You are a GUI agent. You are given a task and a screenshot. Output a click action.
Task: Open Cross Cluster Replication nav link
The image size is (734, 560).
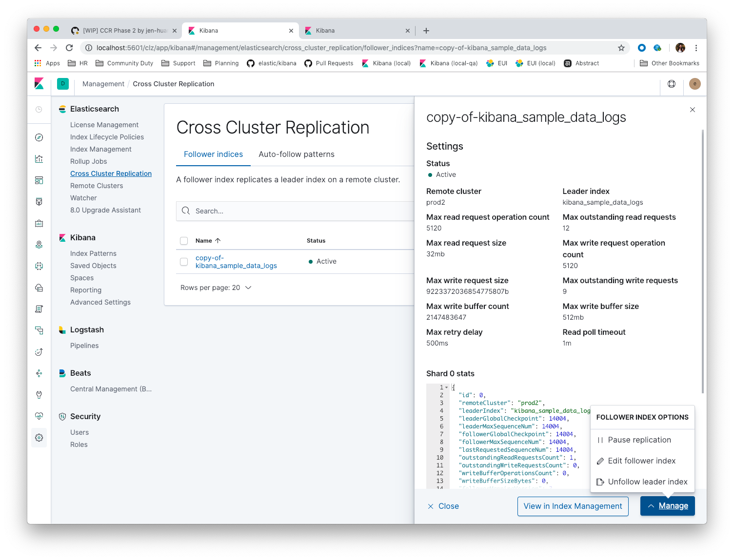click(111, 174)
